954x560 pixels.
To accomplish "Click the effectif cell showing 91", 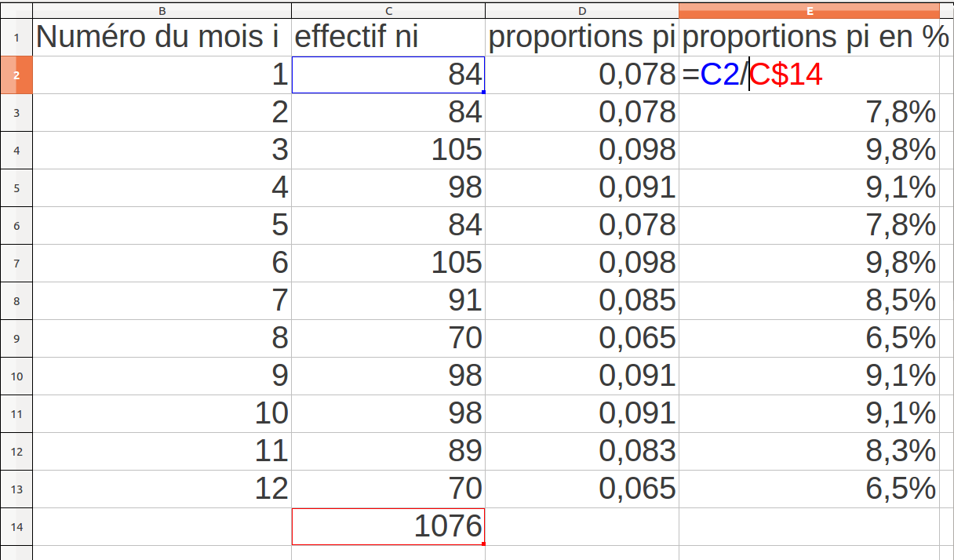I will click(x=388, y=300).
